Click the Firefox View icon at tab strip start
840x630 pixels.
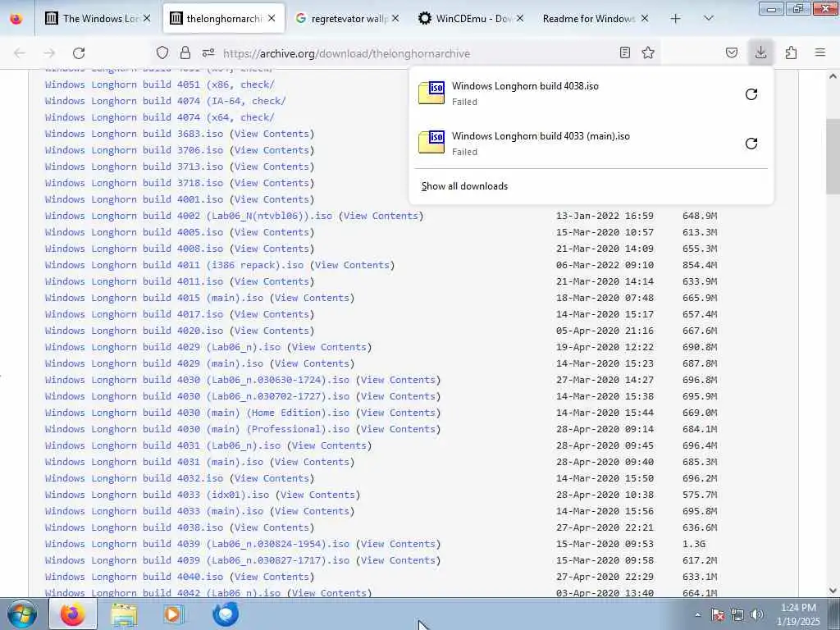point(16,19)
